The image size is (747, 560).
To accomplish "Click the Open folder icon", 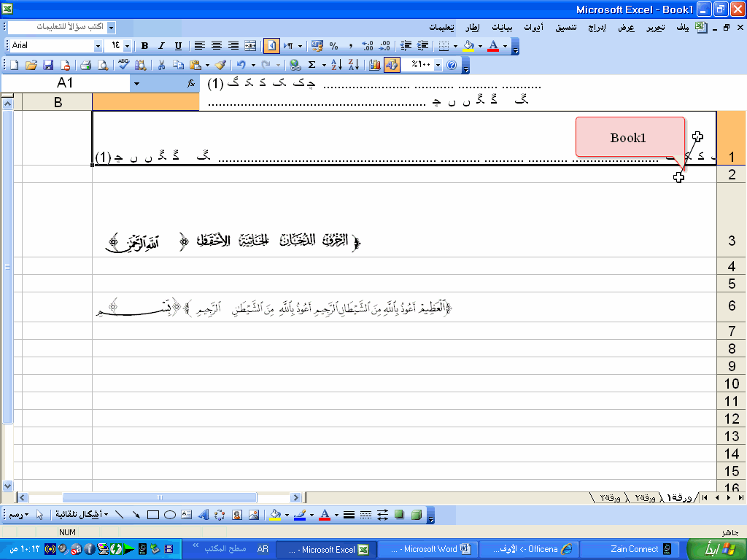I will tap(31, 65).
